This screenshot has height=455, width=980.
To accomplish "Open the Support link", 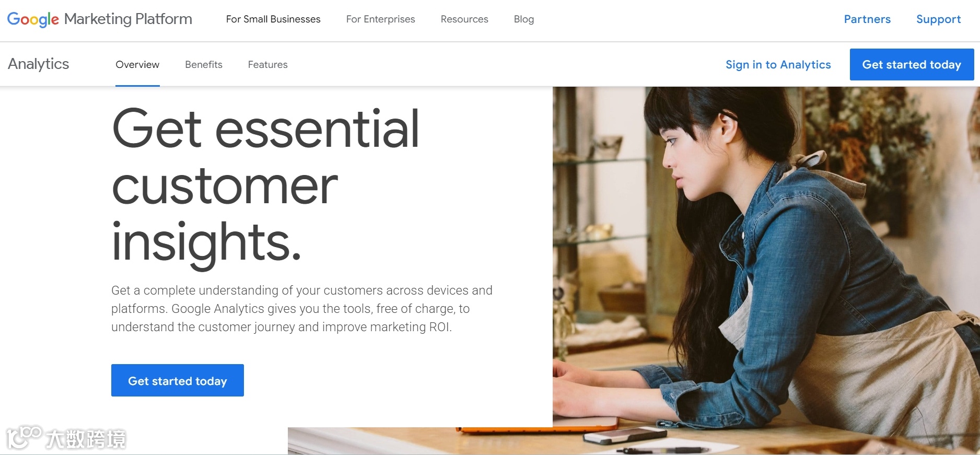I will coord(938,19).
